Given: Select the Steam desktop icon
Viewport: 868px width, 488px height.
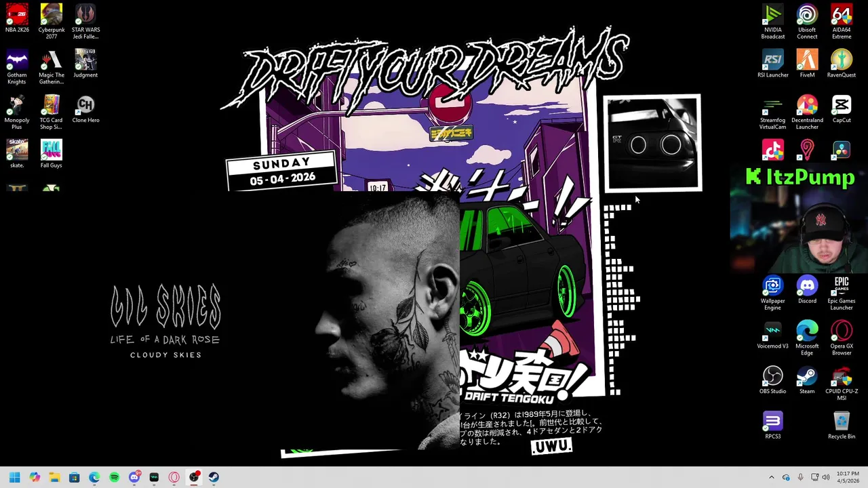Looking at the screenshot, I should point(807,380).
